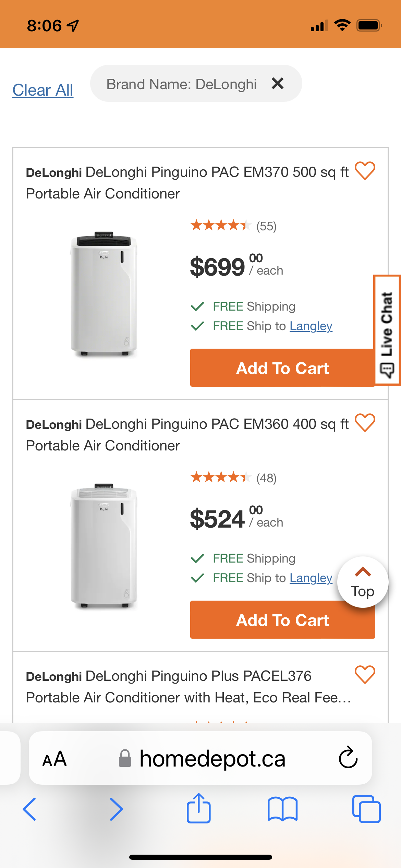Image resolution: width=401 pixels, height=868 pixels.
Task: Show all open Safari tabs
Action: 366,809
